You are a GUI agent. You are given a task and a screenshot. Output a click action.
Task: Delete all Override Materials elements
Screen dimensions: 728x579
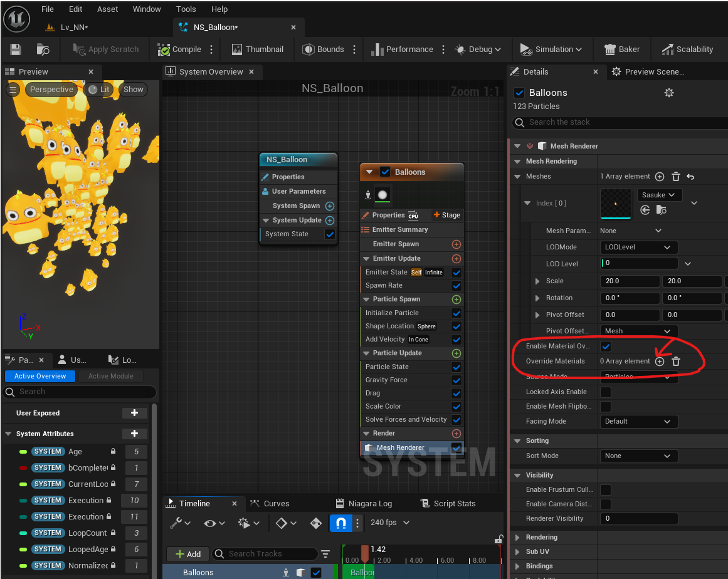point(676,362)
